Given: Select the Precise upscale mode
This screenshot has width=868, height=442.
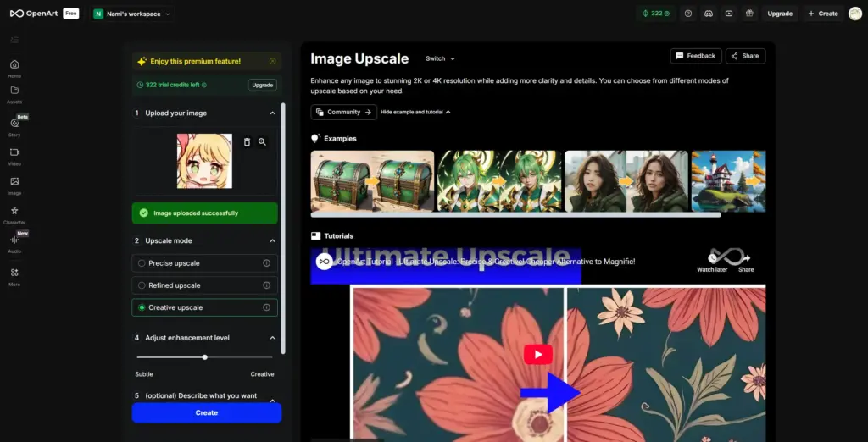Looking at the screenshot, I should (x=142, y=263).
